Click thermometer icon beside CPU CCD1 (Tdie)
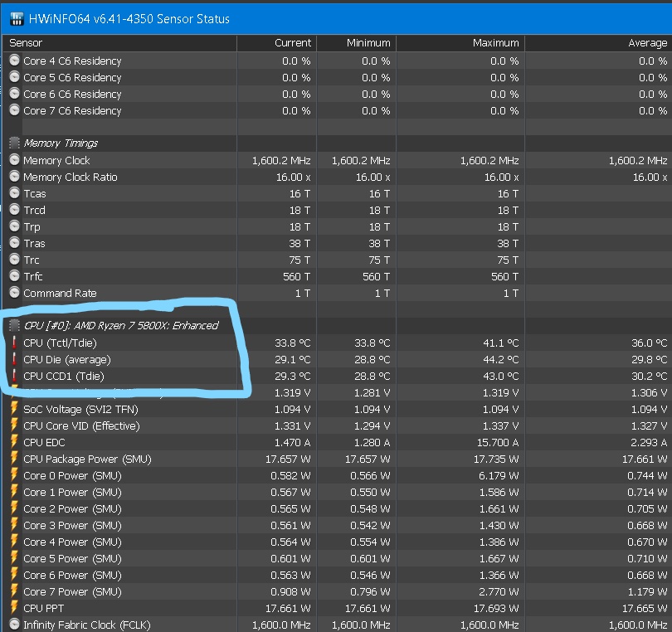The height and width of the screenshot is (632, 672). click(14, 376)
